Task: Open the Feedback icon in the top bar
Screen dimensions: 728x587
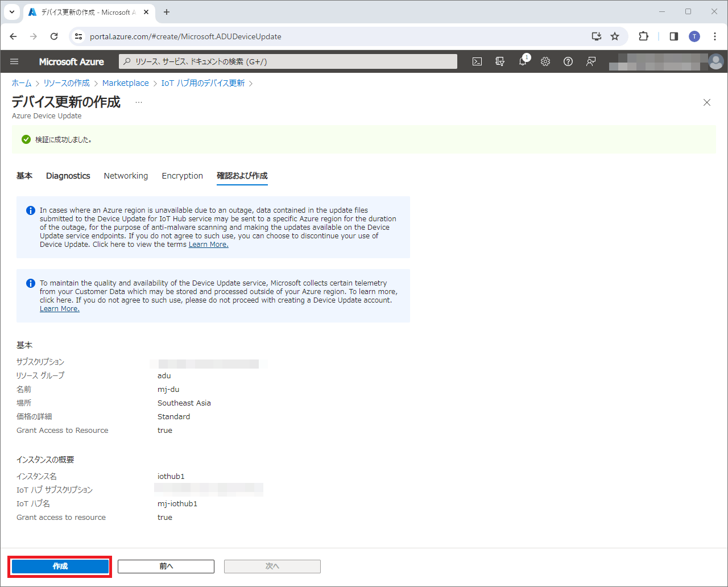Action: (591, 61)
